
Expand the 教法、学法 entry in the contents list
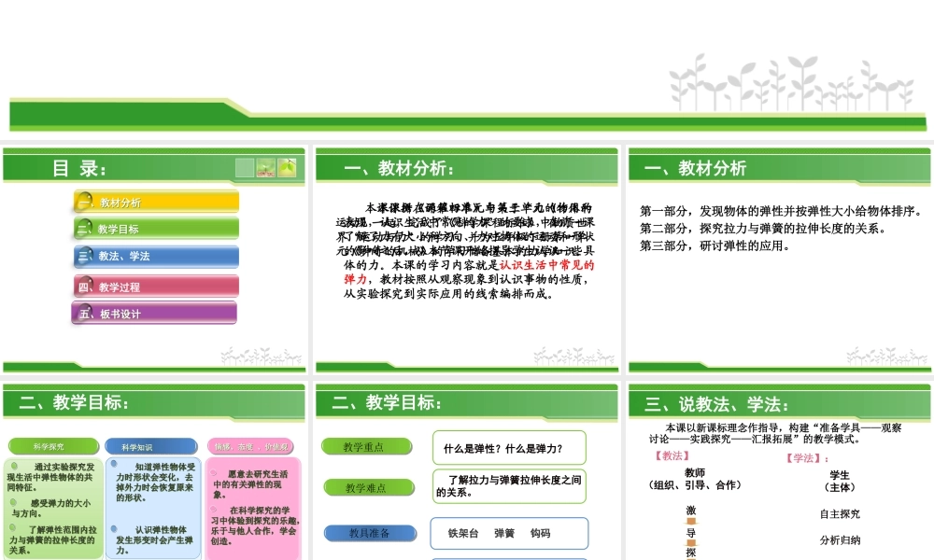click(x=154, y=257)
